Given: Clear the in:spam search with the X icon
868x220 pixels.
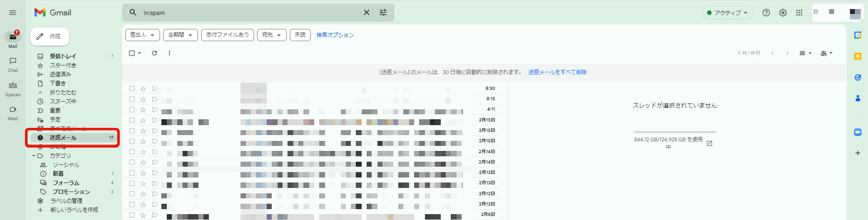Looking at the screenshot, I should pos(367,13).
